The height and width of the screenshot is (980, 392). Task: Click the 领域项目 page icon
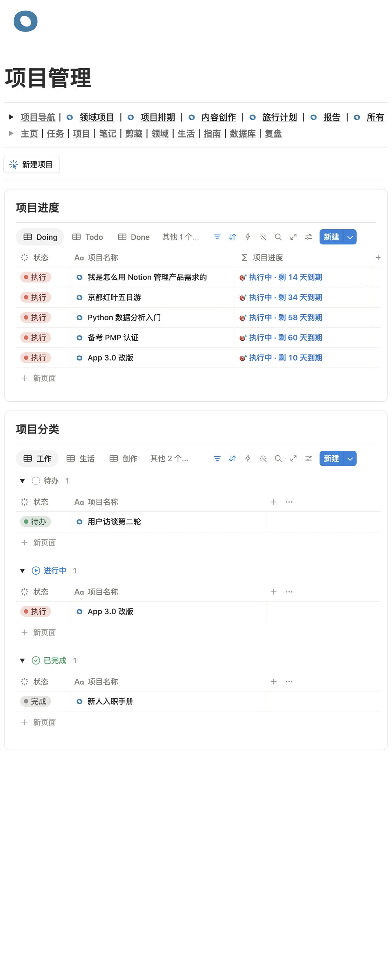(70, 117)
